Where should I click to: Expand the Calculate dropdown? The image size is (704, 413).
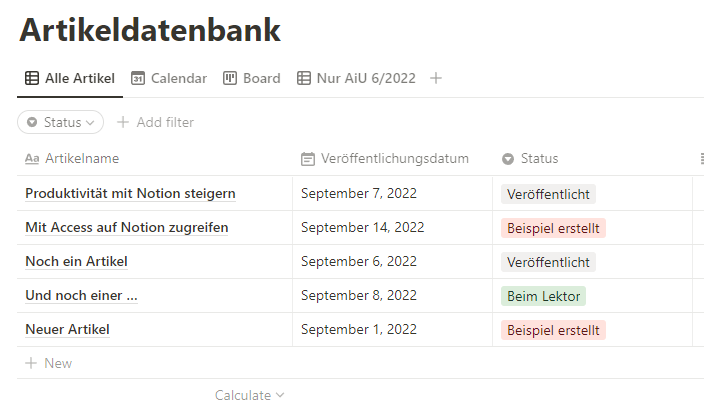[x=250, y=395]
